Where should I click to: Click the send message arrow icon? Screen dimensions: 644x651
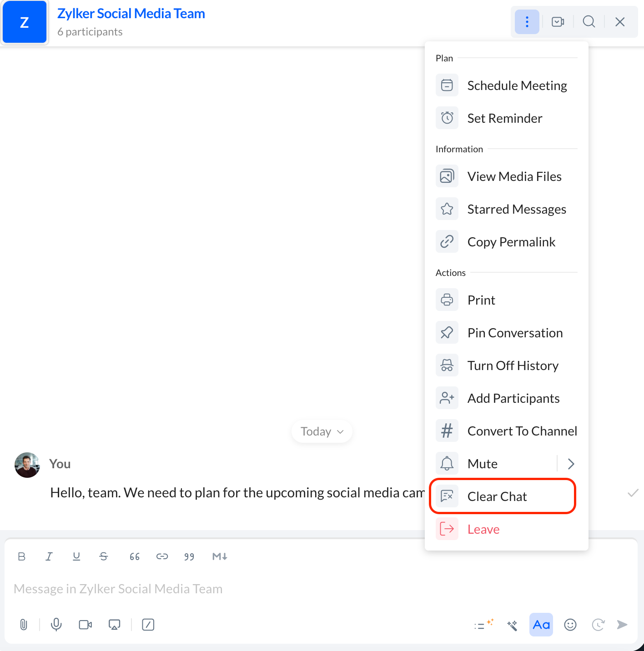pos(622,625)
